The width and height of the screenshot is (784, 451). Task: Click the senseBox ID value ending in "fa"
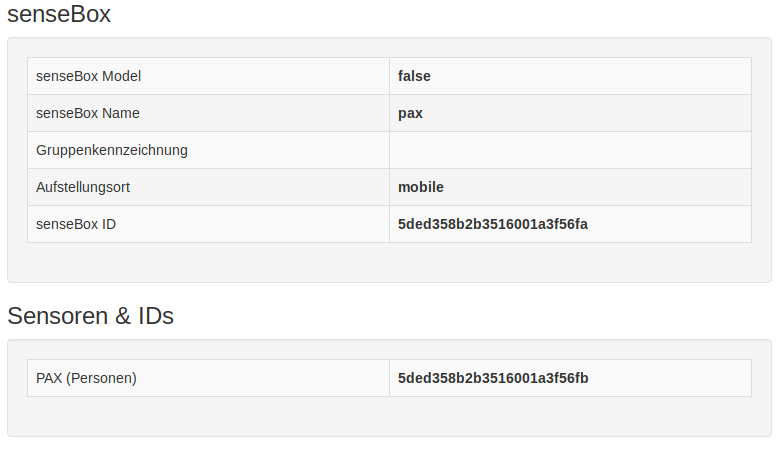(493, 224)
